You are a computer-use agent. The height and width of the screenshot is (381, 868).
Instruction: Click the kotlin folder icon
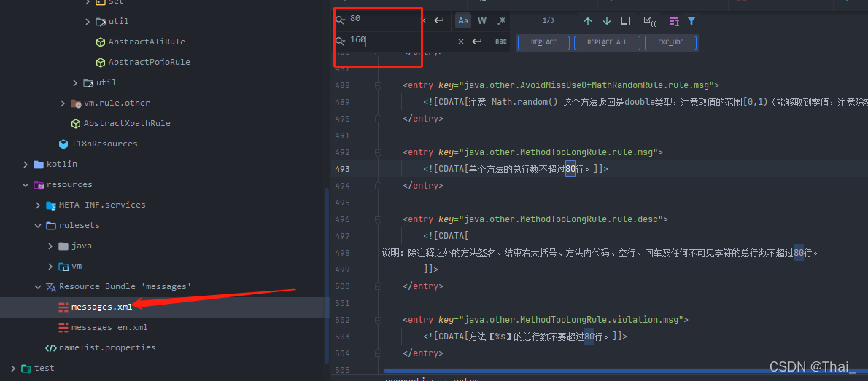click(38, 164)
